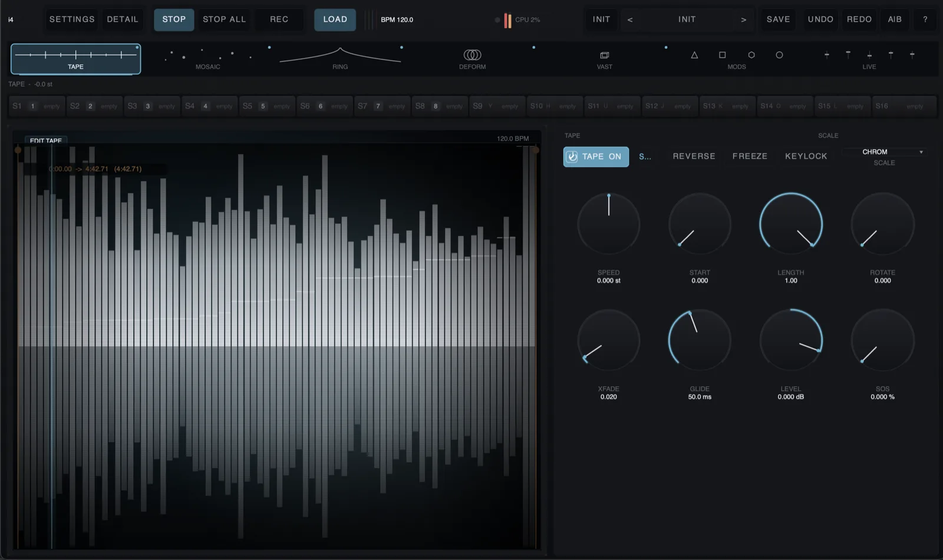This screenshot has height=560, width=943.
Task: Click the LOAD button
Action: (335, 19)
